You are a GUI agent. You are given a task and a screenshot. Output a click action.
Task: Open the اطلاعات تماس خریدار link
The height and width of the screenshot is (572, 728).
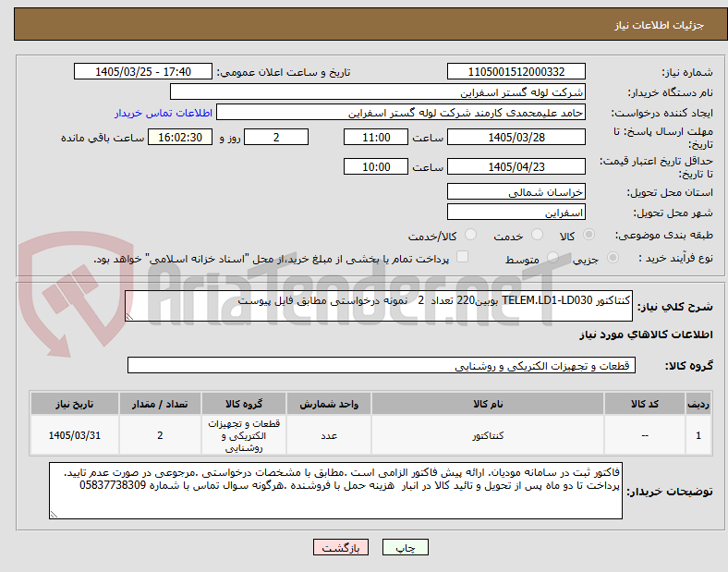(x=164, y=113)
